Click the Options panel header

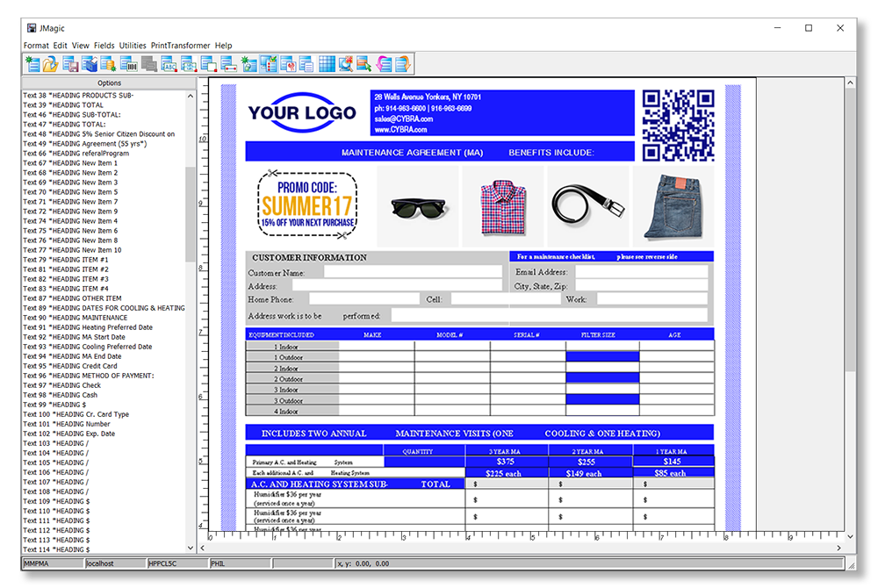tap(109, 82)
